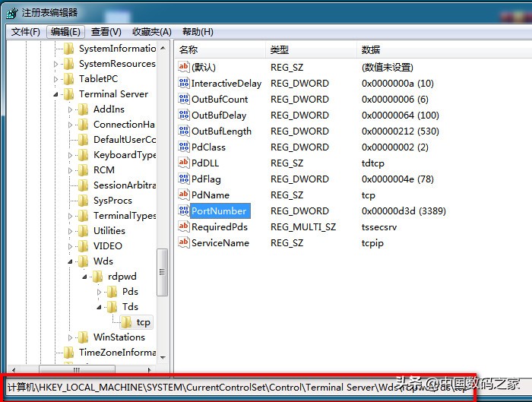Viewport: 532px width, 402px height.
Task: Click the Terminal Server folder icon
Action: (x=69, y=94)
